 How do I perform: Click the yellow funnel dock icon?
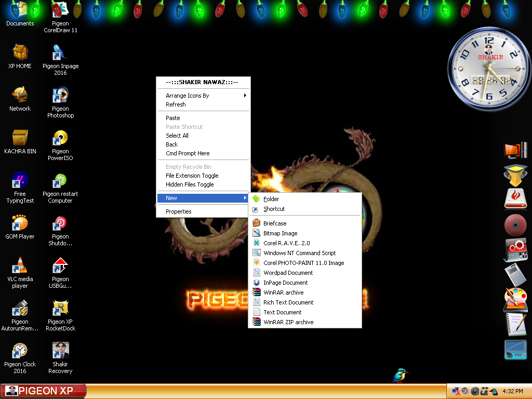(x=515, y=176)
